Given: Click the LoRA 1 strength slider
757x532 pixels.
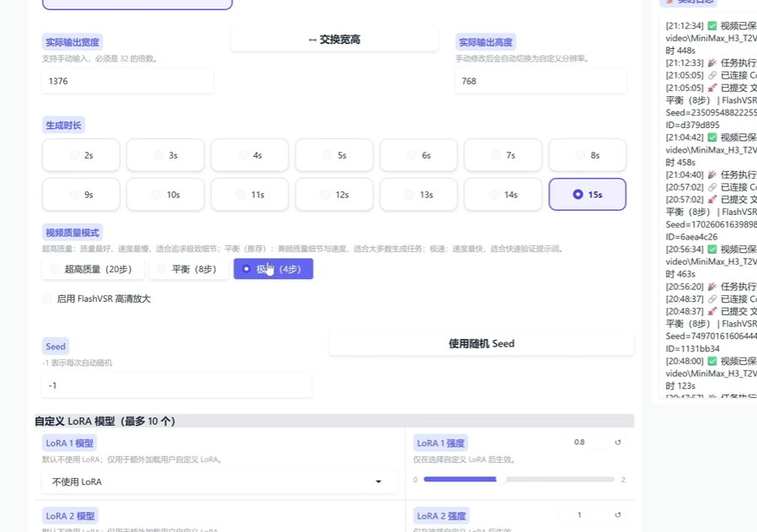Looking at the screenshot, I should click(519, 480).
